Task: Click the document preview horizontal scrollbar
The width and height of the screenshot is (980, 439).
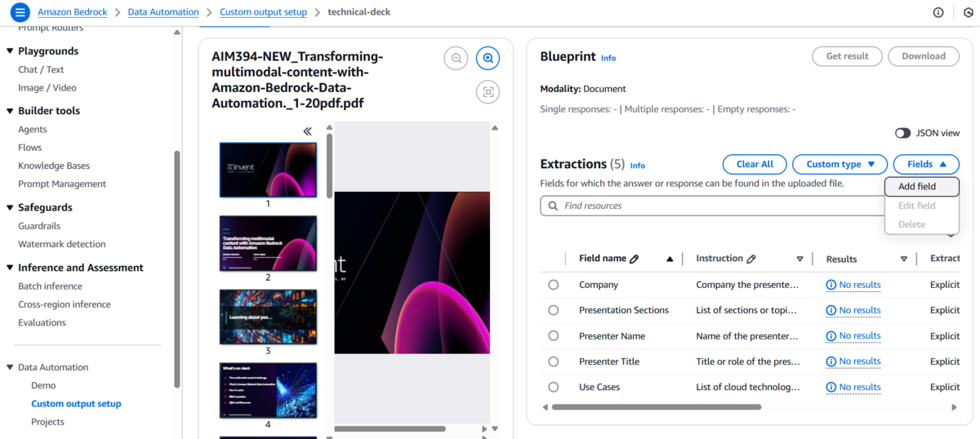Action: (390, 428)
